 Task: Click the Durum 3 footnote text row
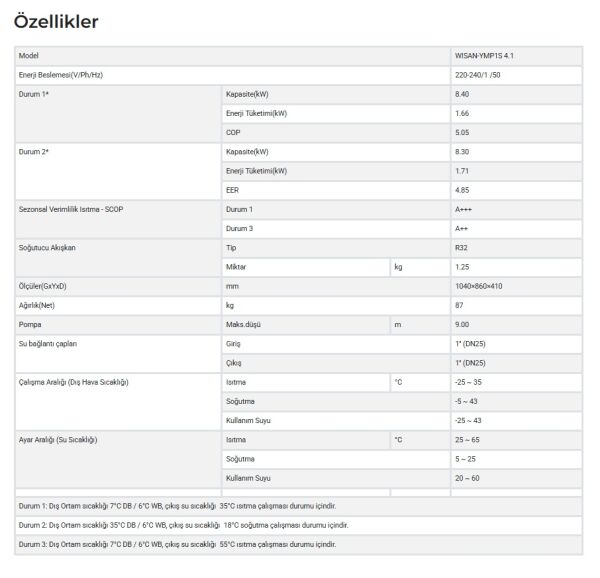point(177,544)
